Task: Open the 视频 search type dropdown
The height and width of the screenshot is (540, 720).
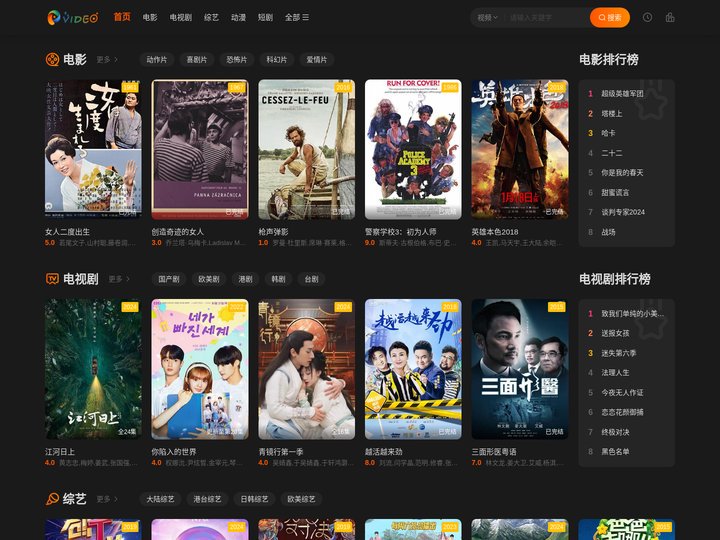Action: 487,17
